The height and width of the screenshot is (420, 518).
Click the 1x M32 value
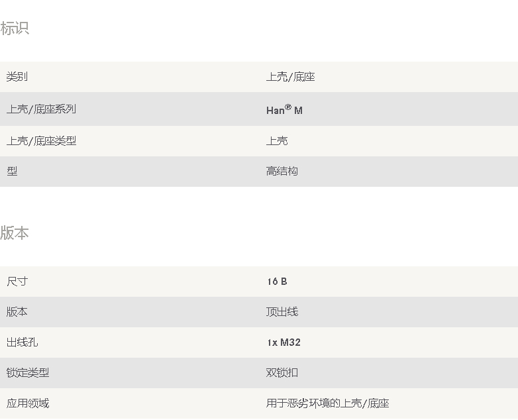point(284,342)
